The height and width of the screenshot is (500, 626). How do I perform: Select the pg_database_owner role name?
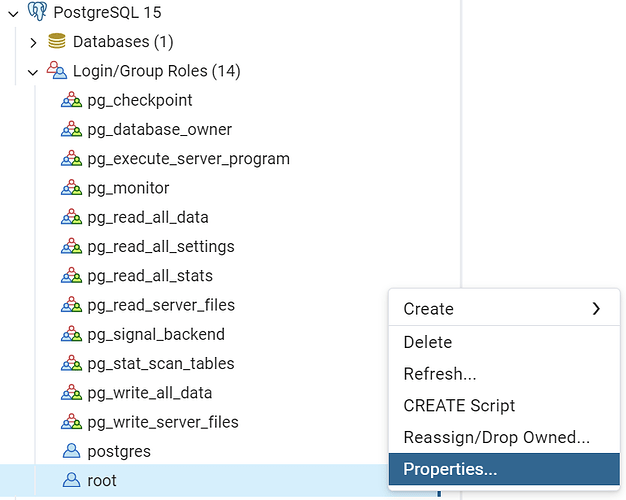click(x=160, y=130)
